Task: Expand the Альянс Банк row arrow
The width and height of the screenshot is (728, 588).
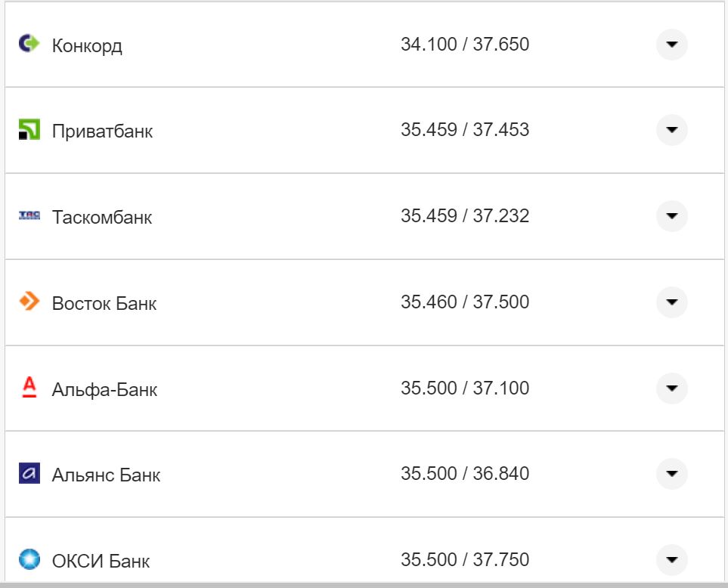Action: click(x=671, y=474)
